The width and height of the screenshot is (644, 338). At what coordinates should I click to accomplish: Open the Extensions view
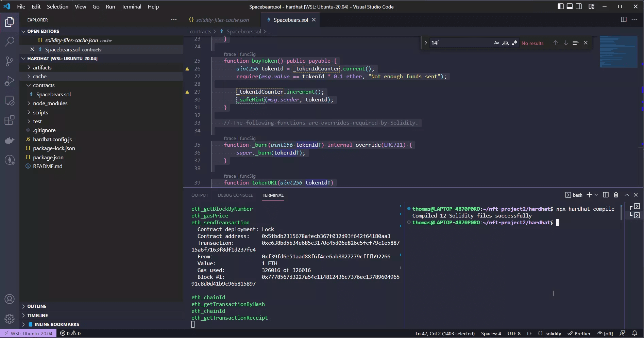pyautogui.click(x=10, y=120)
